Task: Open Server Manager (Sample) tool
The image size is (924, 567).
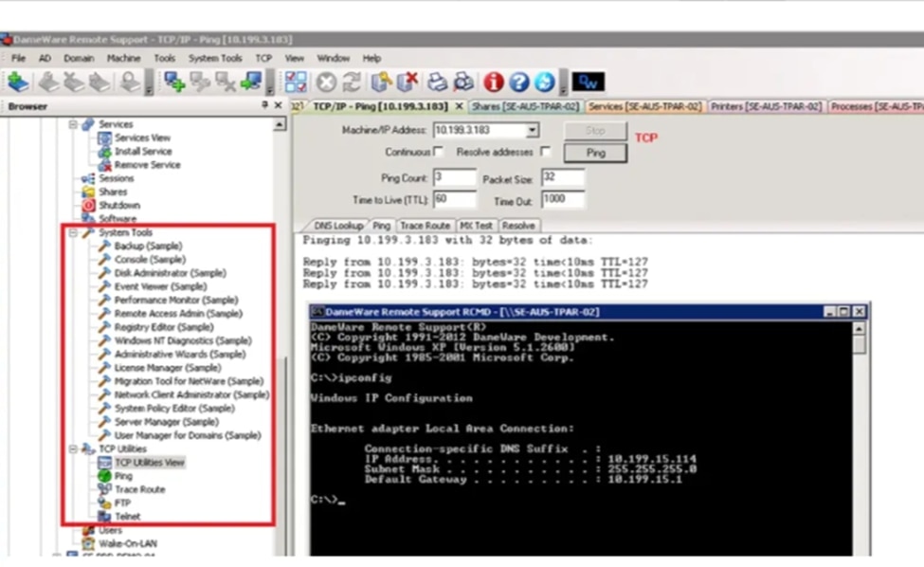Action: pyautogui.click(x=166, y=422)
